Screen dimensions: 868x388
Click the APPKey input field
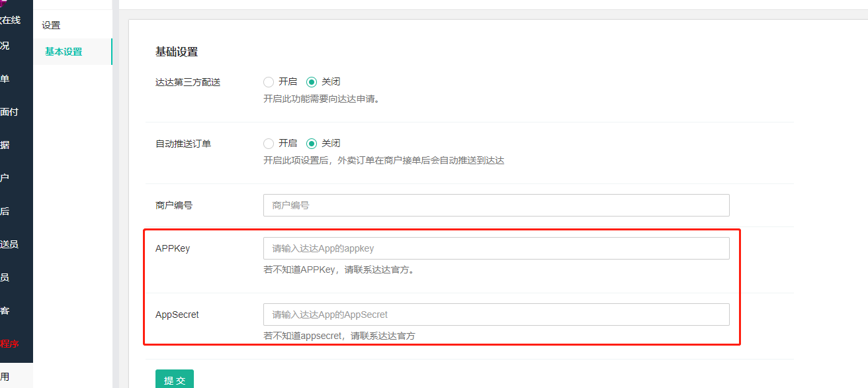[496, 248]
